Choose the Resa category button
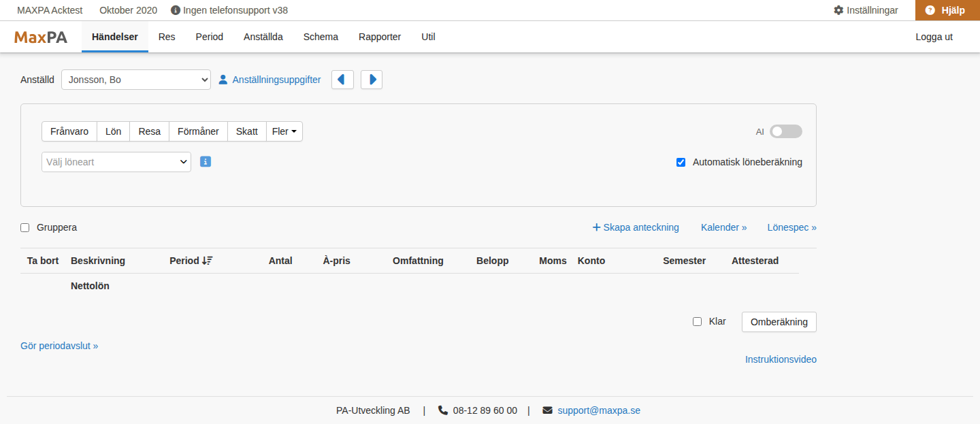 point(150,131)
